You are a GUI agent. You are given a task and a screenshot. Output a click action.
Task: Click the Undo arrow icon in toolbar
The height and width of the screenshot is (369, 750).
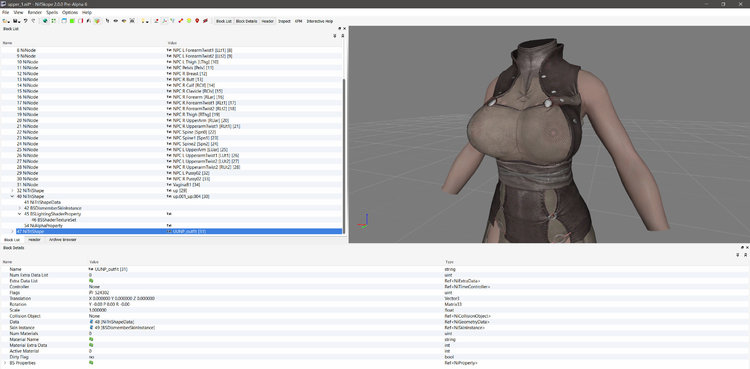tap(25, 21)
